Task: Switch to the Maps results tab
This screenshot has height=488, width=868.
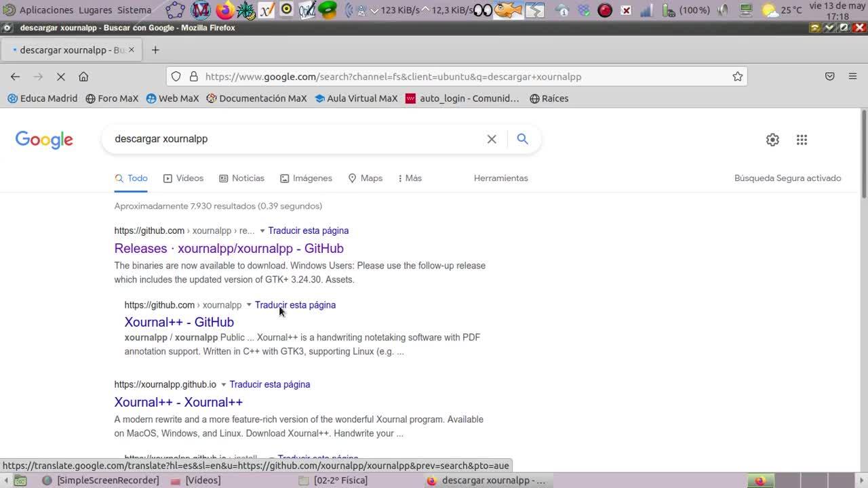Action: [365, 178]
